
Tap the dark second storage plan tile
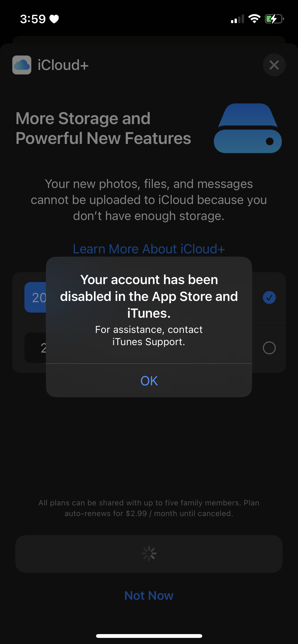click(35, 348)
